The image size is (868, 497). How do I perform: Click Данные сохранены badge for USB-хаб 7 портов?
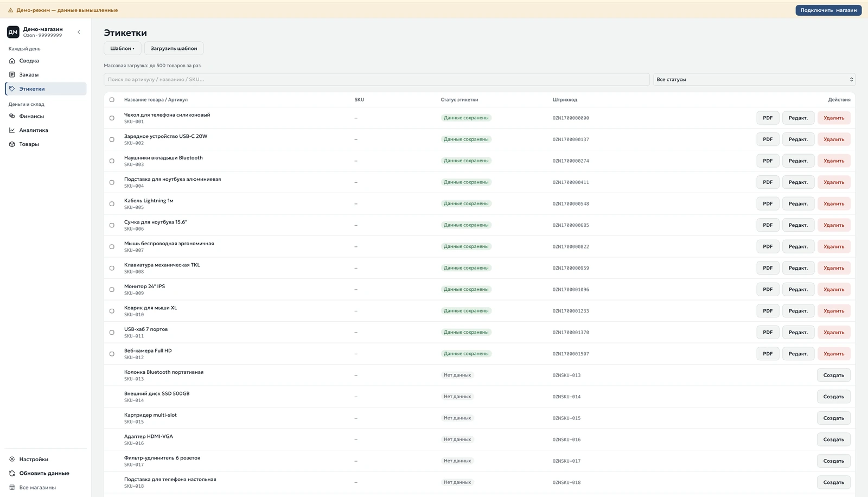pos(466,332)
